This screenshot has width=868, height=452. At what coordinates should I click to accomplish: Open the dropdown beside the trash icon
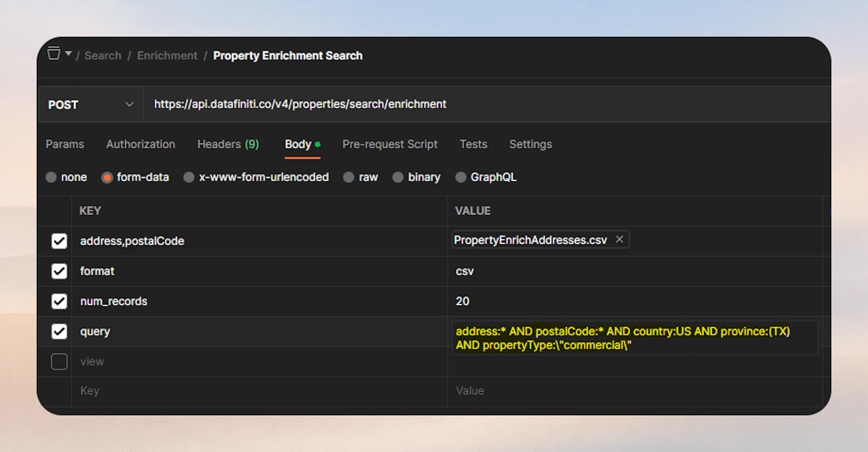68,54
